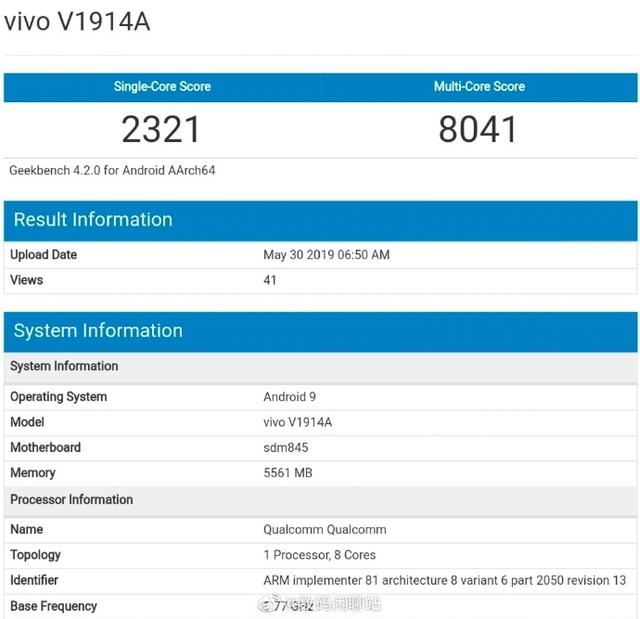The width and height of the screenshot is (640, 619).
Task: Click the multi-core score value 8041
Action: [478, 129]
